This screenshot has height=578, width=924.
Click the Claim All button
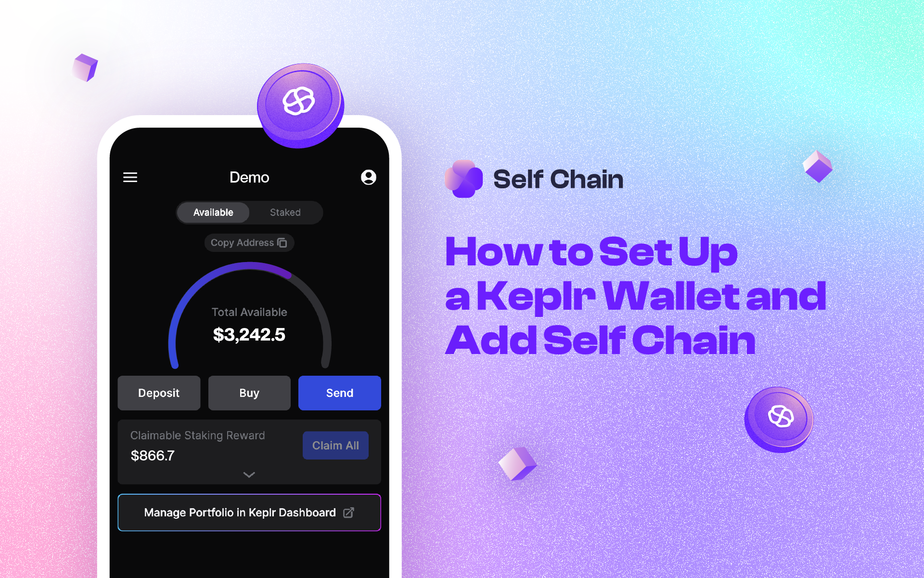point(334,445)
